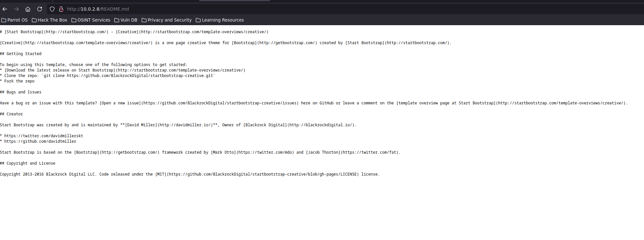Click the '## Creator' heading text

(12, 114)
